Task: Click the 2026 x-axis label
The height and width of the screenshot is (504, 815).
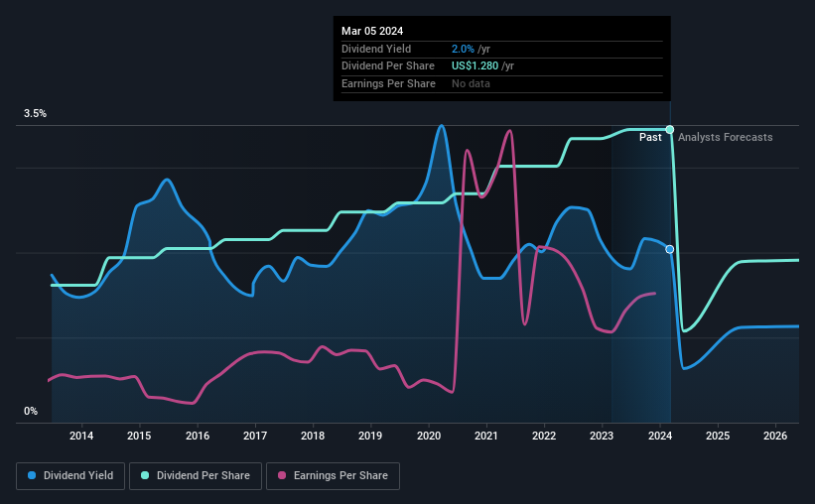Action: pos(775,436)
